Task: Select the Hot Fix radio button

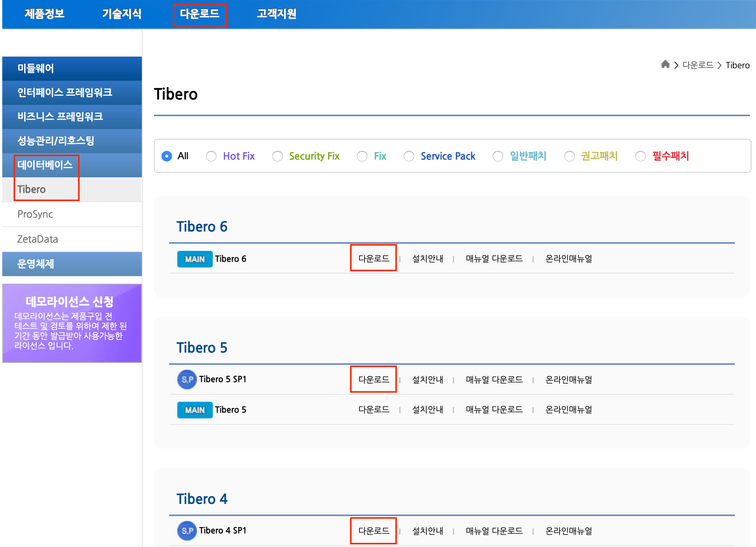Action: [x=211, y=156]
